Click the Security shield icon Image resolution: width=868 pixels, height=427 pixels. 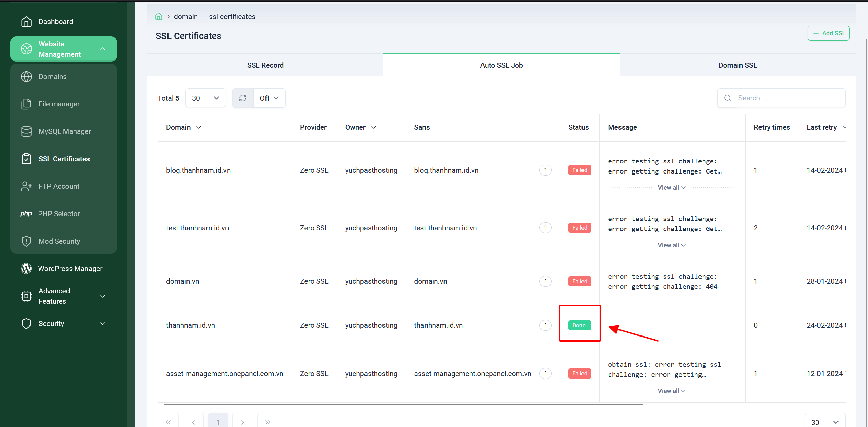pos(26,324)
